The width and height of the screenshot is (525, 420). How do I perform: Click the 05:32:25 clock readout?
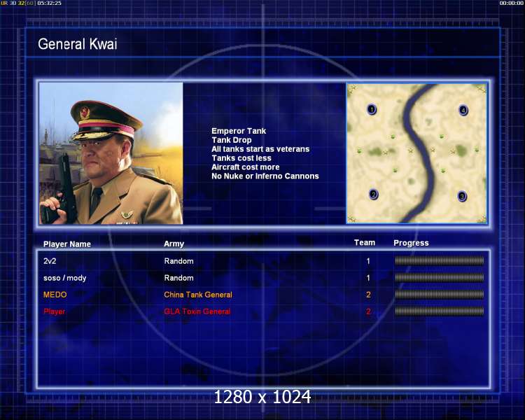tap(49, 3)
